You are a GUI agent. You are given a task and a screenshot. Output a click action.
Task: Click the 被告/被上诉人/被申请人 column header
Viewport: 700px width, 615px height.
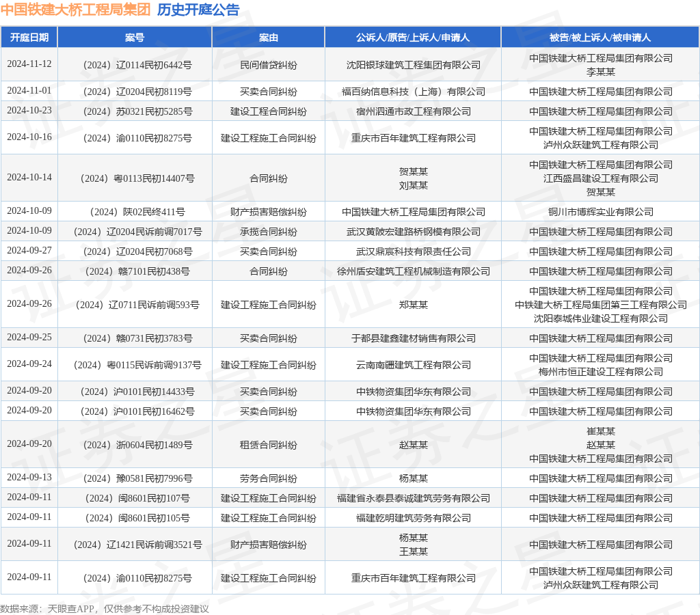coord(600,38)
